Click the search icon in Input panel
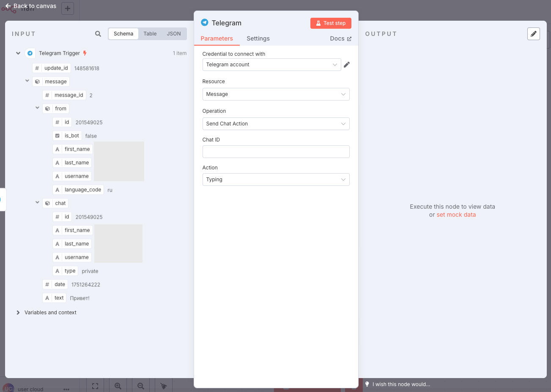The image size is (551, 392). click(98, 34)
